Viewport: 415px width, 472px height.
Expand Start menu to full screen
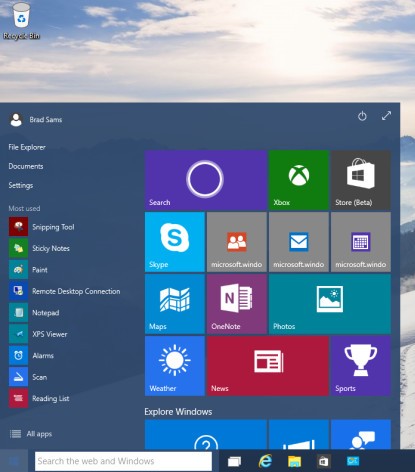click(386, 116)
